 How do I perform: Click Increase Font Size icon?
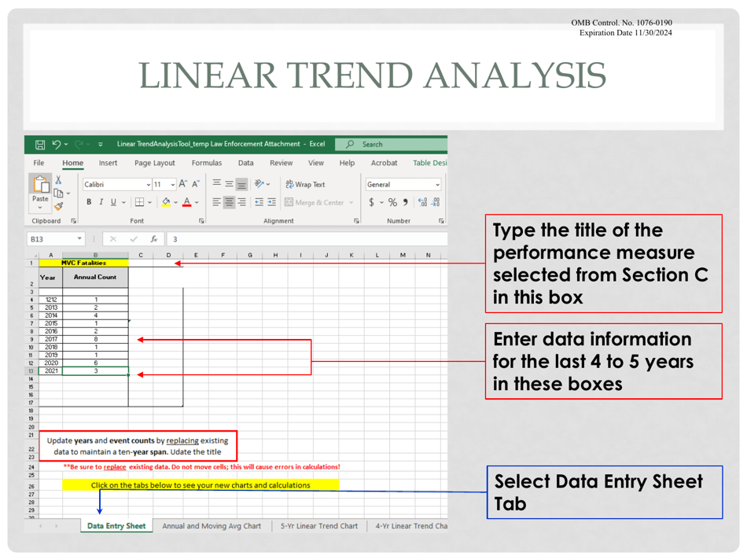[182, 184]
